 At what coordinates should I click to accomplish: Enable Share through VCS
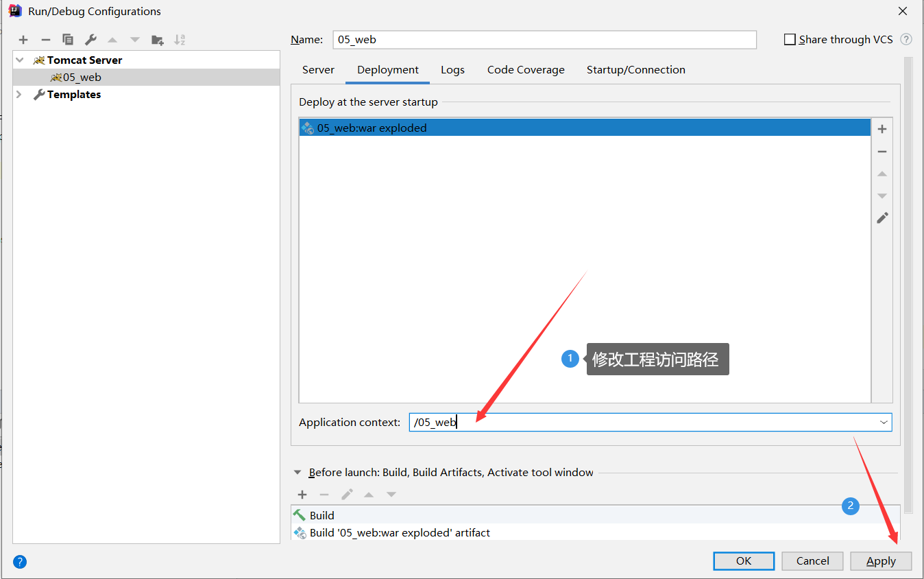coord(789,39)
